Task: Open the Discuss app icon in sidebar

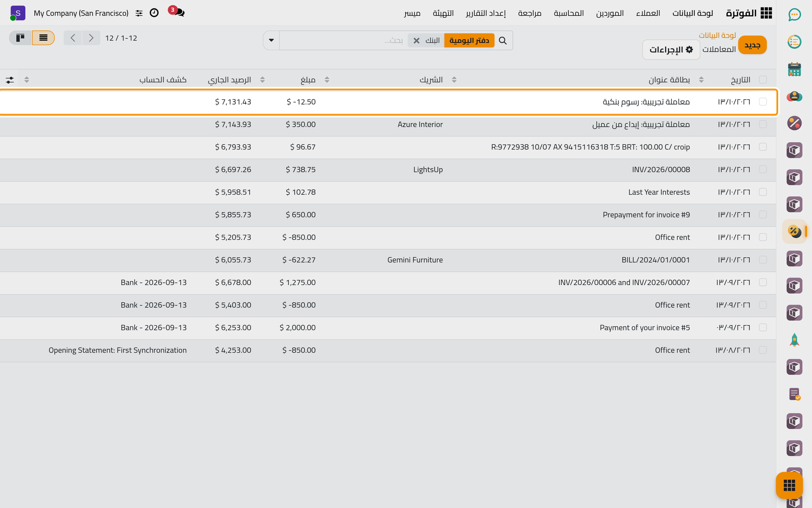Action: 794,15
